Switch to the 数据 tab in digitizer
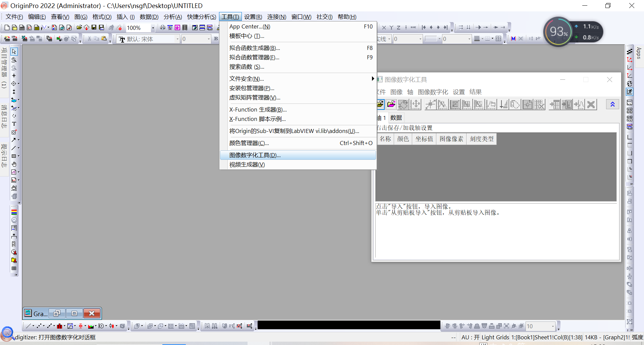The image size is (644, 345). [x=396, y=118]
